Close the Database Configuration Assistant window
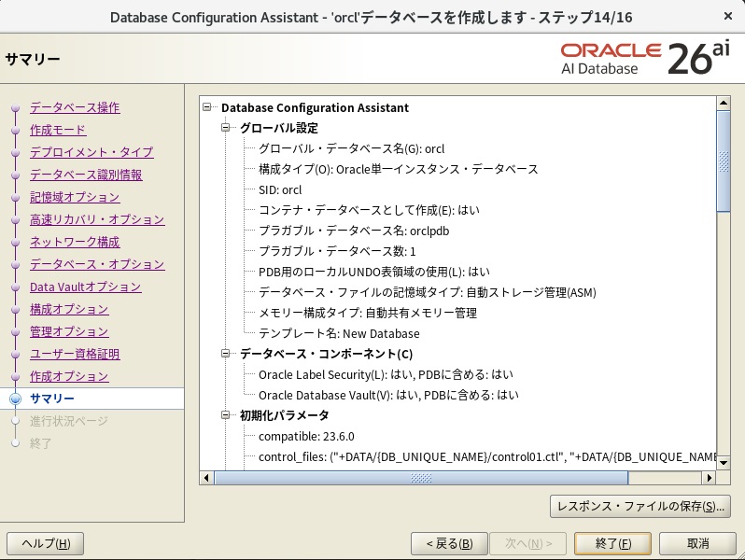 (x=728, y=16)
